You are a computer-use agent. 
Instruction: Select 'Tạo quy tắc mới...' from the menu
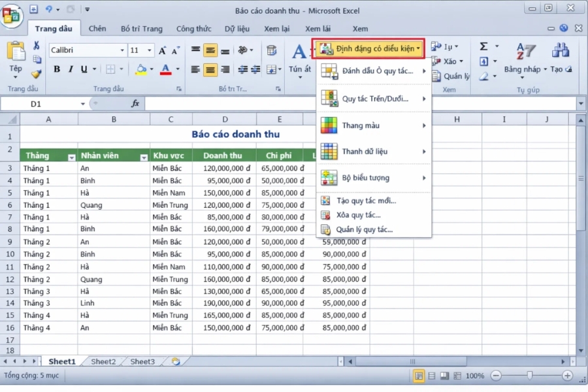[366, 201]
